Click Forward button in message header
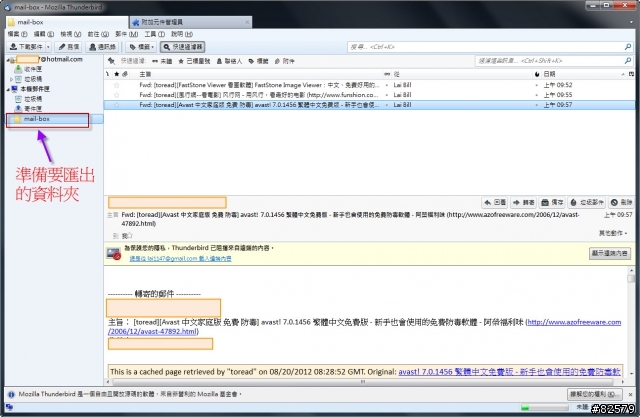The height and width of the screenshot is (417, 640). [x=524, y=202]
